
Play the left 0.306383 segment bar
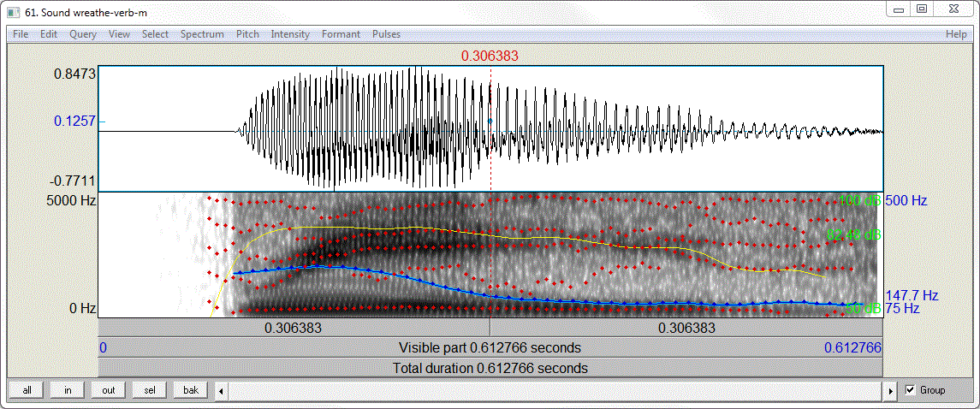pyautogui.click(x=294, y=328)
